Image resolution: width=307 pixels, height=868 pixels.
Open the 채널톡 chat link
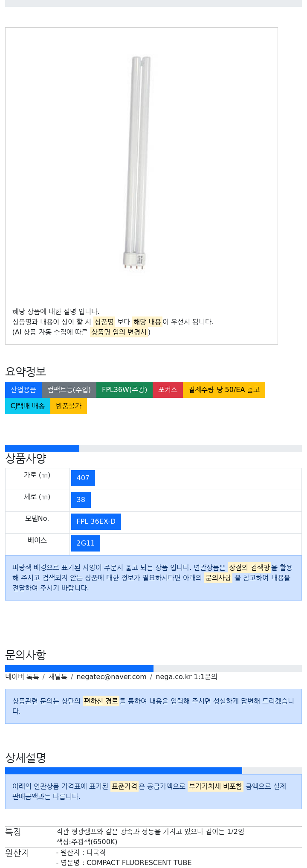(58, 677)
